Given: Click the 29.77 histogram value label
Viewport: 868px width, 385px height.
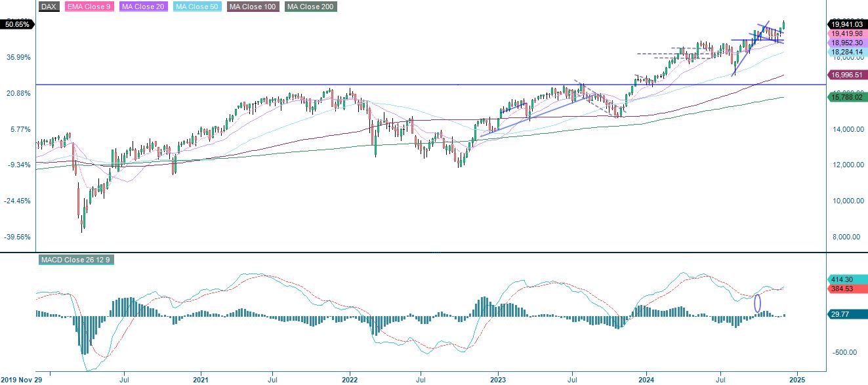Looking at the screenshot, I should [x=845, y=314].
